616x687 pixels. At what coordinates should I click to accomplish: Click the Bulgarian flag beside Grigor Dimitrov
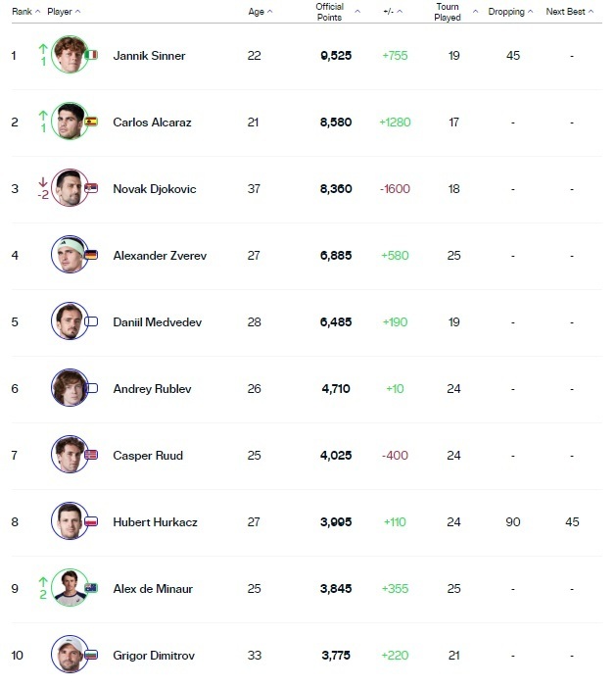click(92, 655)
